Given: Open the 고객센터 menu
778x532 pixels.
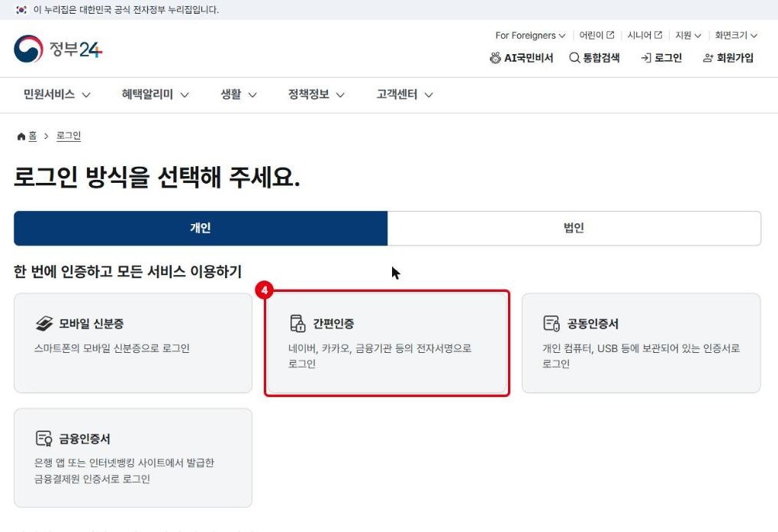Looking at the screenshot, I should [x=404, y=95].
